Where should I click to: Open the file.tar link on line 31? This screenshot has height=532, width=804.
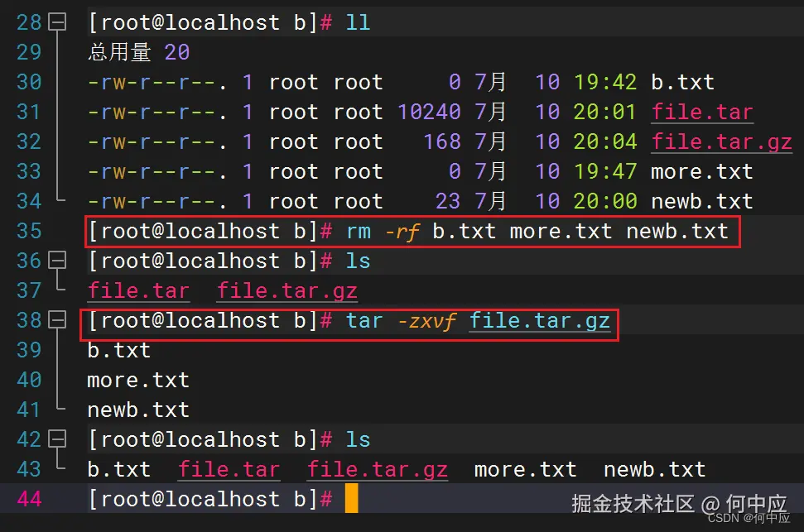point(702,112)
